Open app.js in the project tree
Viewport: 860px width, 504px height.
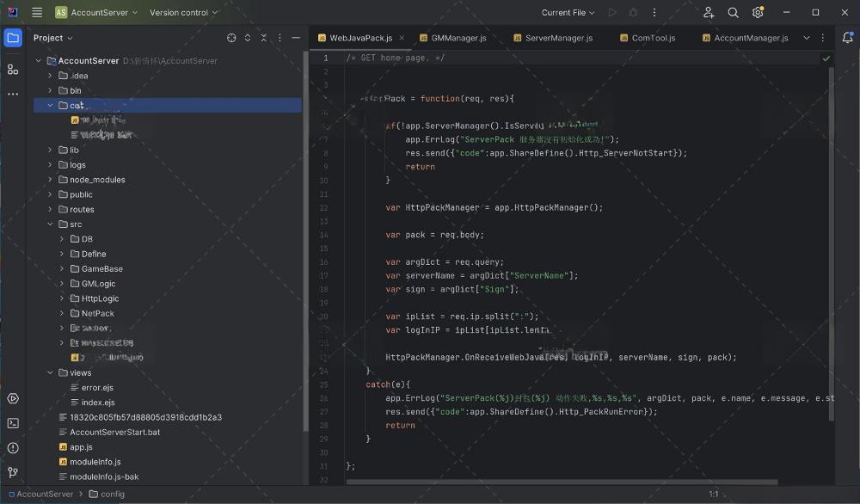coord(81,447)
